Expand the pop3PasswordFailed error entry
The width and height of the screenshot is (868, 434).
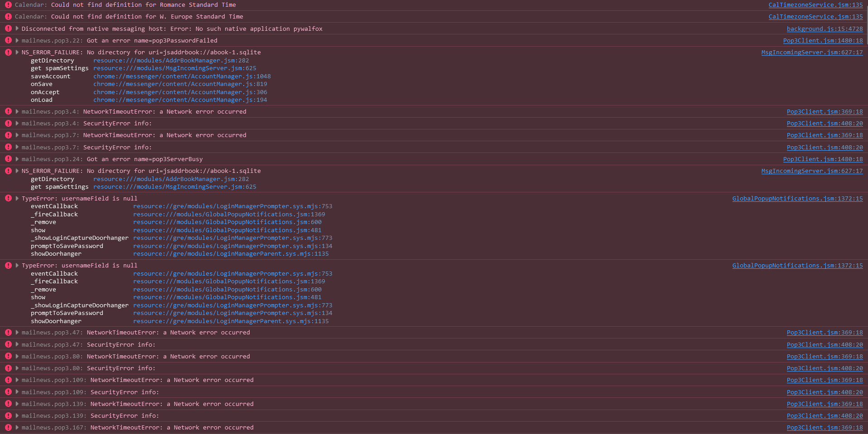pyautogui.click(x=17, y=40)
